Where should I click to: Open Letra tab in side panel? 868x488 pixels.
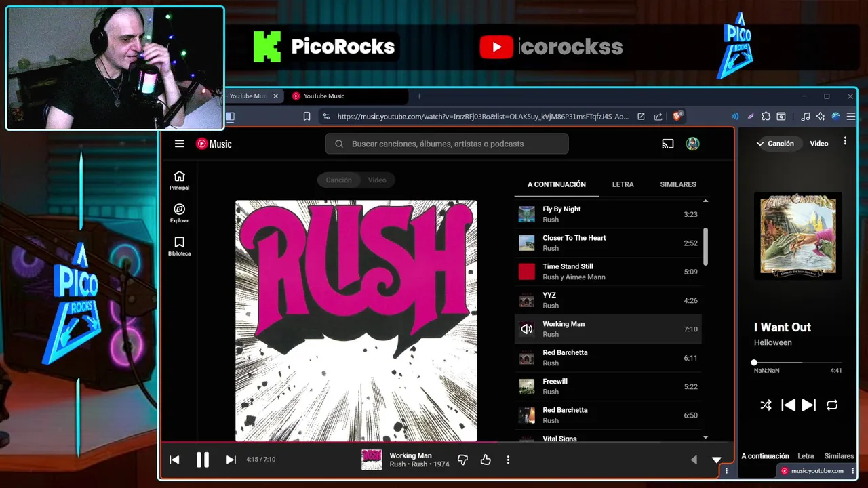806,456
